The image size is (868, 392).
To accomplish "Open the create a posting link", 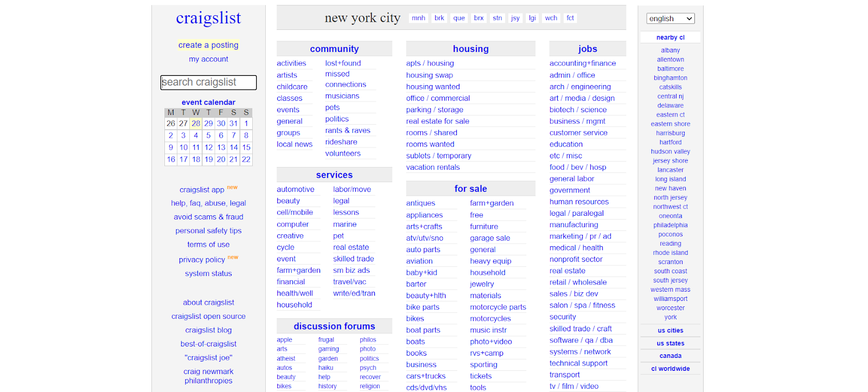I will point(208,45).
